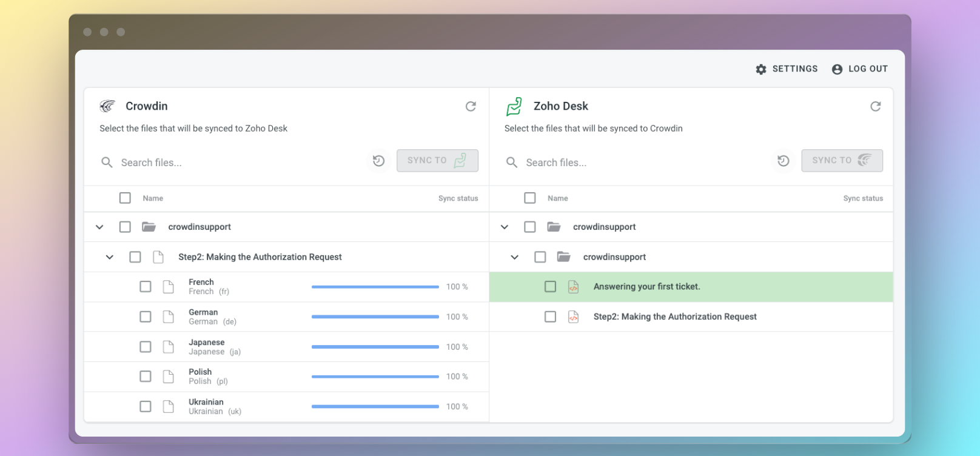
Task: Check Step2 file checkbox in Crowdin panel
Action: (x=135, y=257)
